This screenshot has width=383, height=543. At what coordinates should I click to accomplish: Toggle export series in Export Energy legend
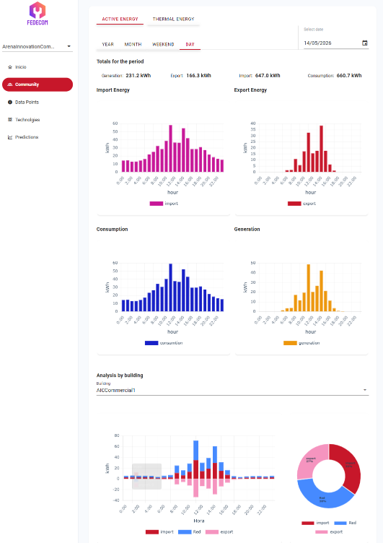[302, 204]
